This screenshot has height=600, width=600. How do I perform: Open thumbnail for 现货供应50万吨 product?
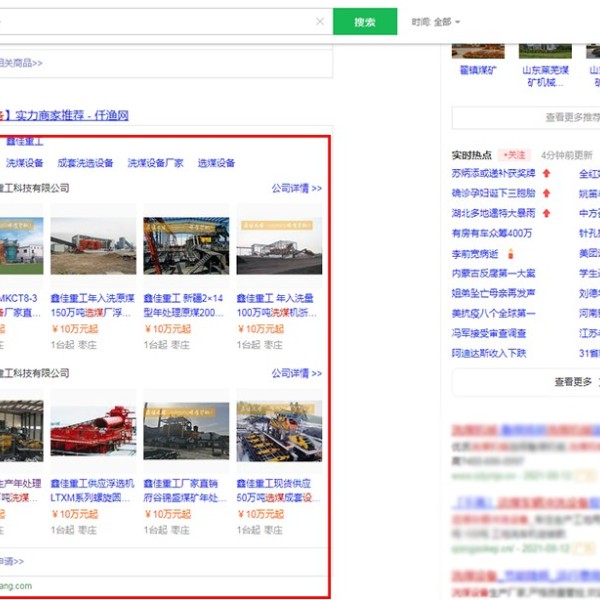[x=279, y=431]
